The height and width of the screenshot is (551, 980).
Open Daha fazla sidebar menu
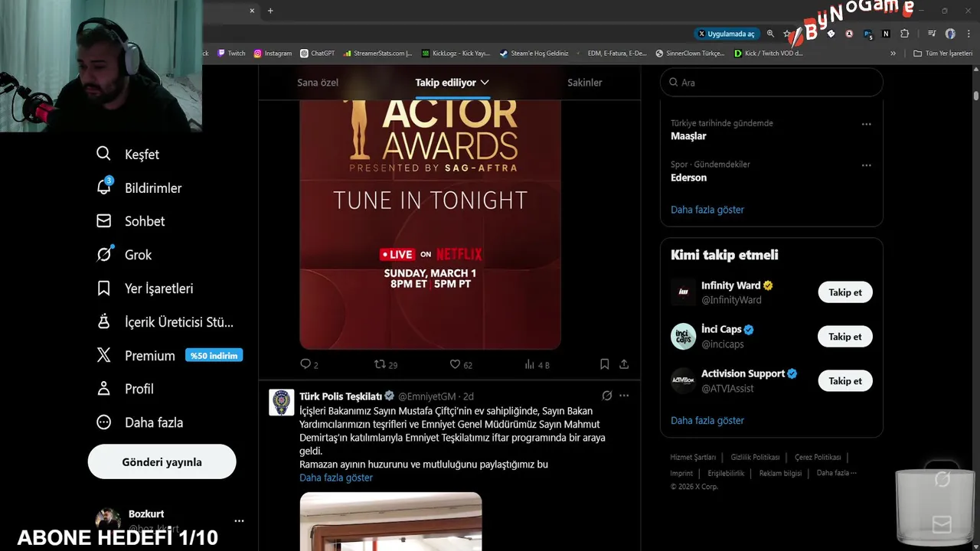[x=139, y=422]
